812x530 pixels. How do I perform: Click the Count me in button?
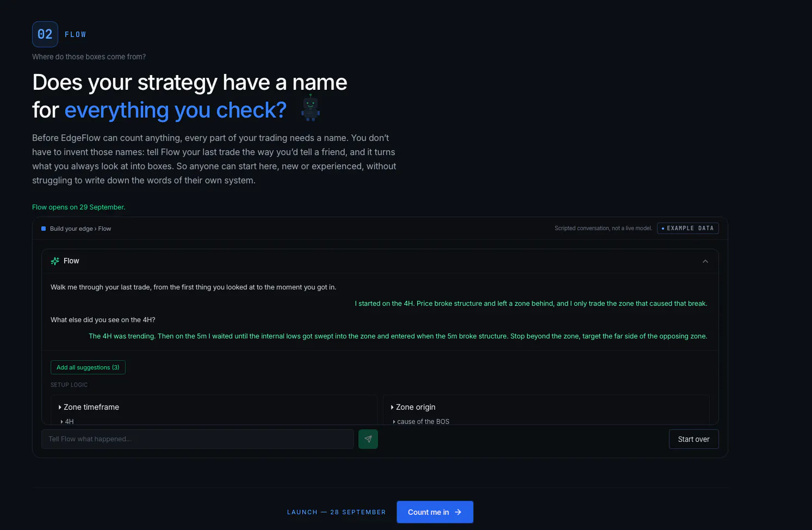pyautogui.click(x=435, y=512)
